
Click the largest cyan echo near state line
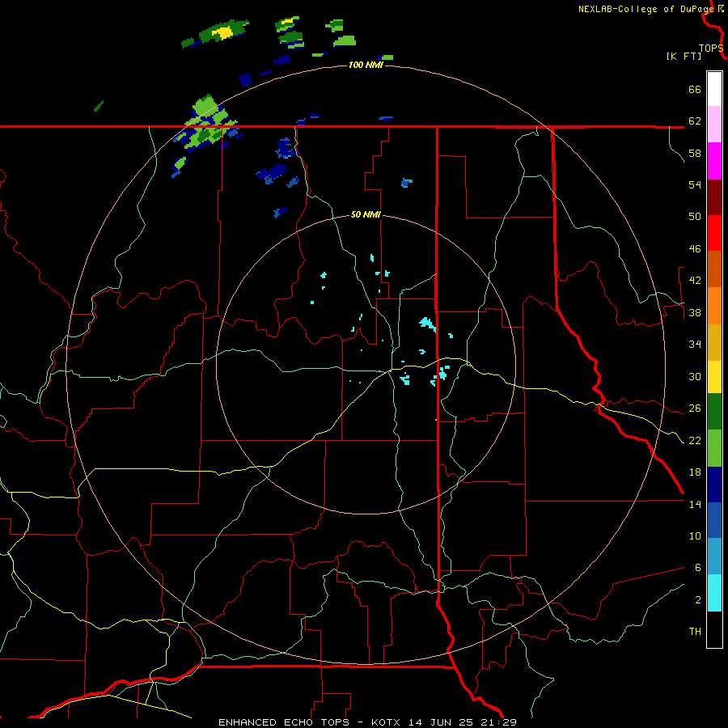coord(428,324)
